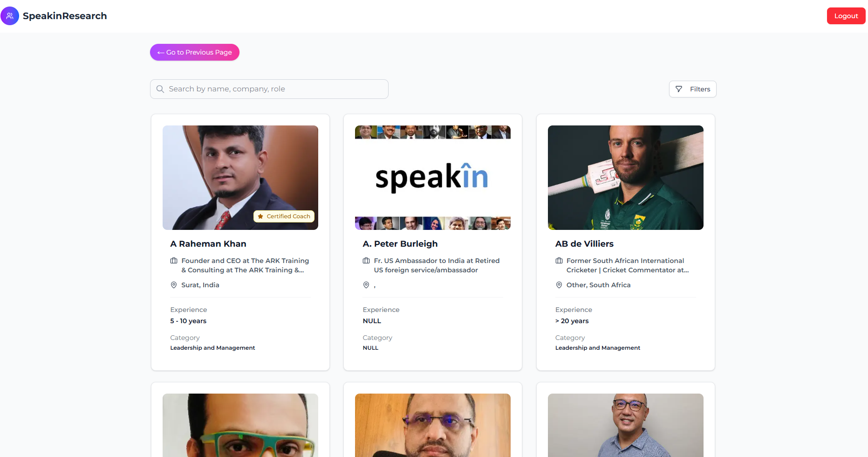Image resolution: width=868 pixels, height=457 pixels.
Task: Click briefcase icon on A. Peter Burleigh card
Action: point(366,261)
